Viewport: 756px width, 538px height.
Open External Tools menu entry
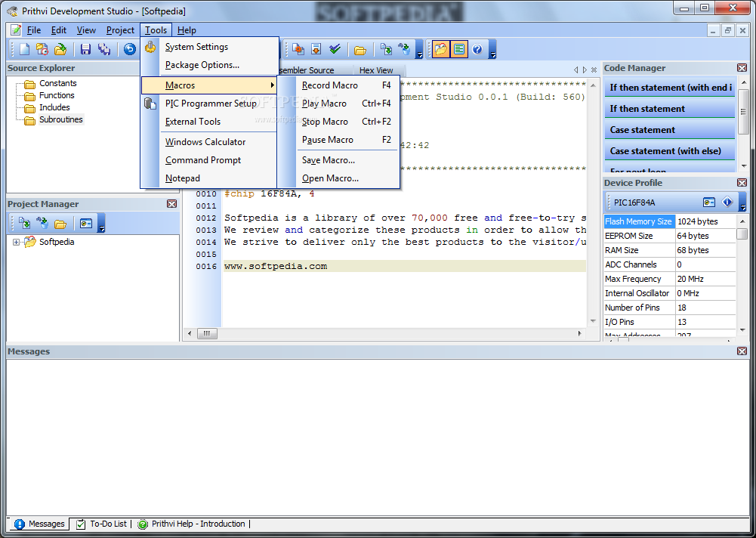tap(209, 122)
